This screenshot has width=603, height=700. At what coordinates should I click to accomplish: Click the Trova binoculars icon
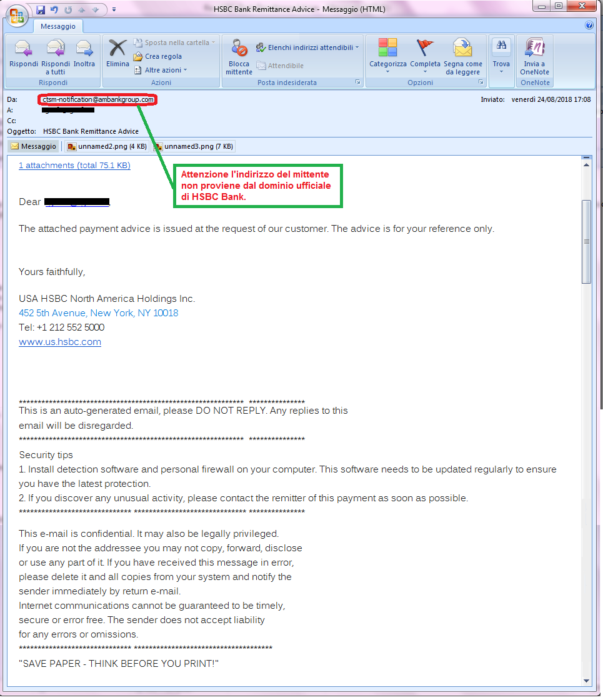pos(501,45)
